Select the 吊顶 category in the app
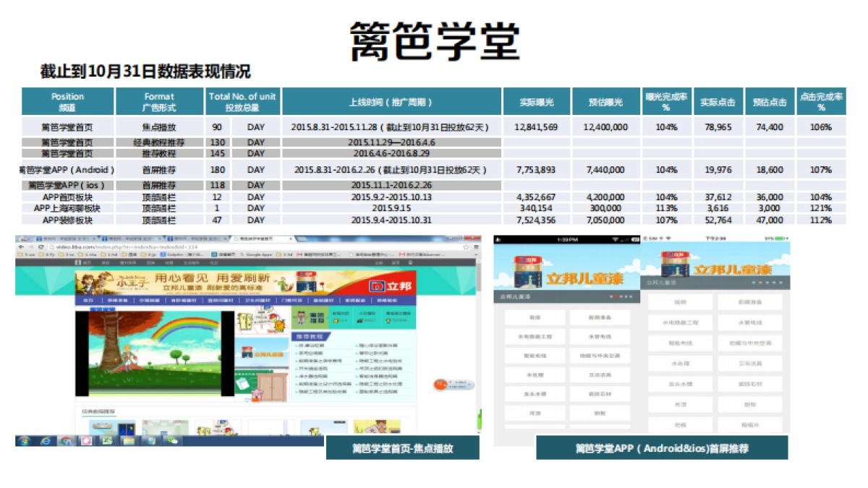 (535, 413)
